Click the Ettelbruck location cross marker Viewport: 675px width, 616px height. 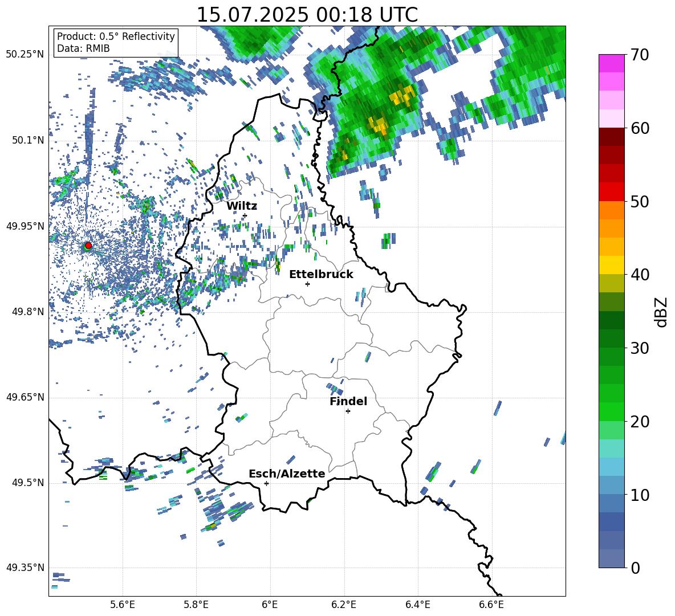click(307, 284)
